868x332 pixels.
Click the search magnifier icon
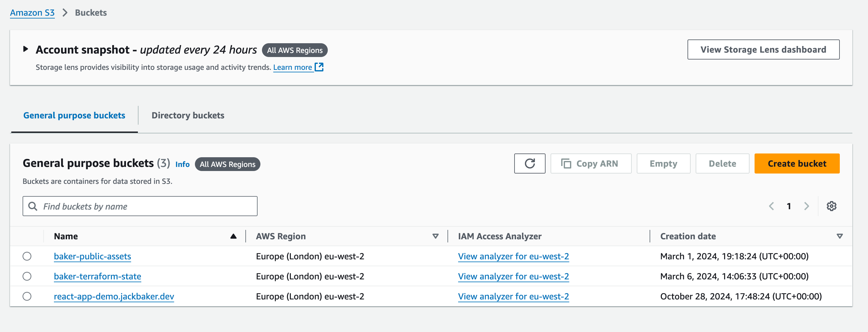click(33, 206)
